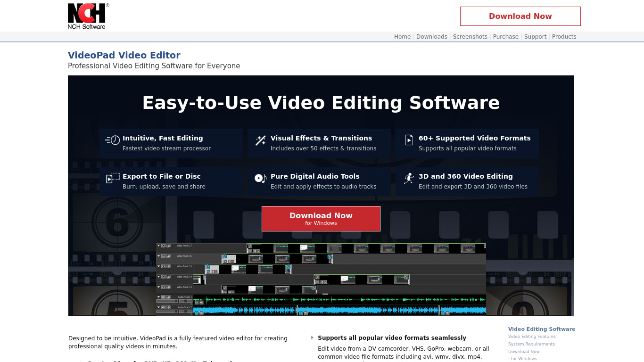
Task: Toggle the visibility eye on Video Track 14
Action: (163, 277)
